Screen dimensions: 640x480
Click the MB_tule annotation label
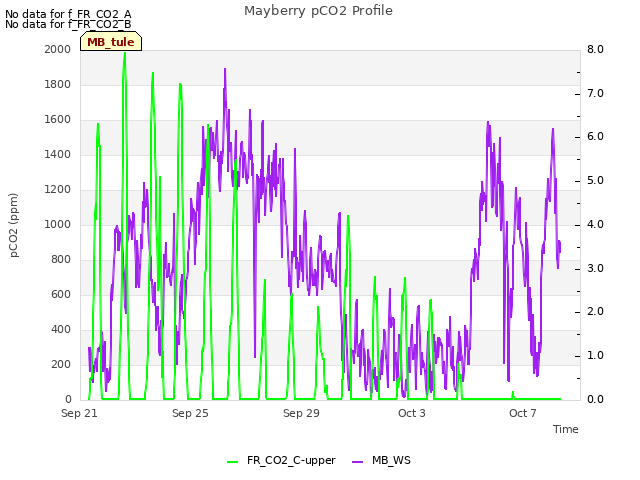(111, 42)
